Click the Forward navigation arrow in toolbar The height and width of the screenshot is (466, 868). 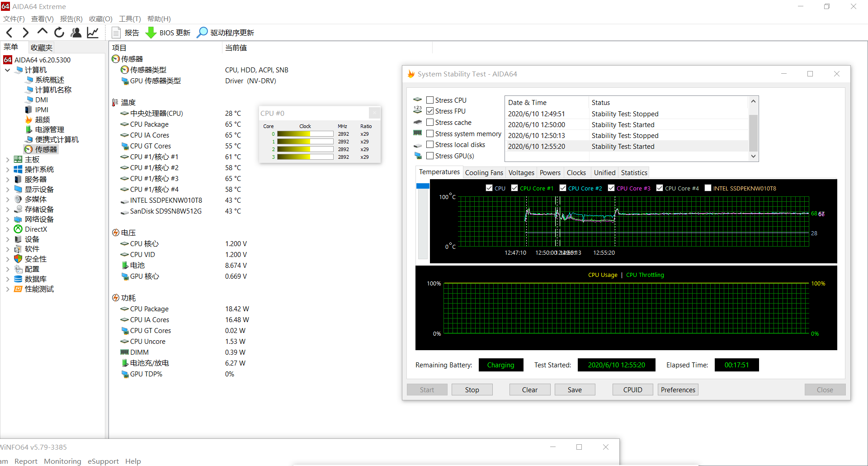coord(26,33)
